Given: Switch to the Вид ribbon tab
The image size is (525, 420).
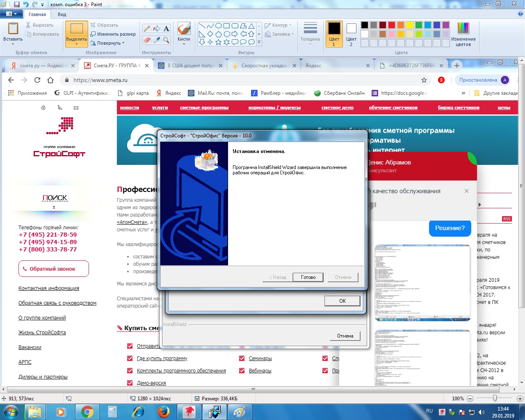Looking at the screenshot, I should 62,14.
